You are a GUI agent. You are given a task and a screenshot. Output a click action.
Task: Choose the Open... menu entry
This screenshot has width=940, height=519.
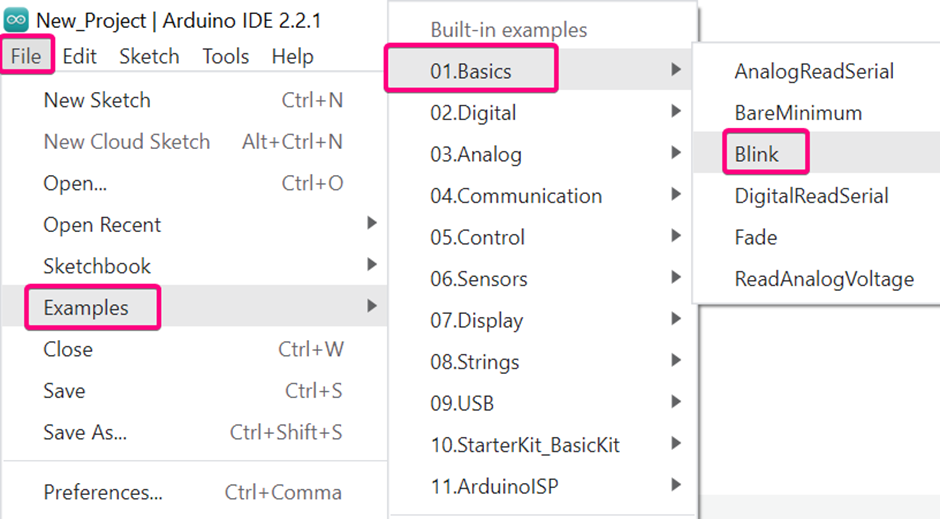pos(75,183)
